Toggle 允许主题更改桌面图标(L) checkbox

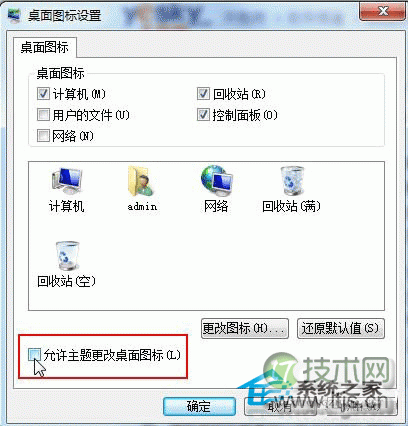[34, 355]
